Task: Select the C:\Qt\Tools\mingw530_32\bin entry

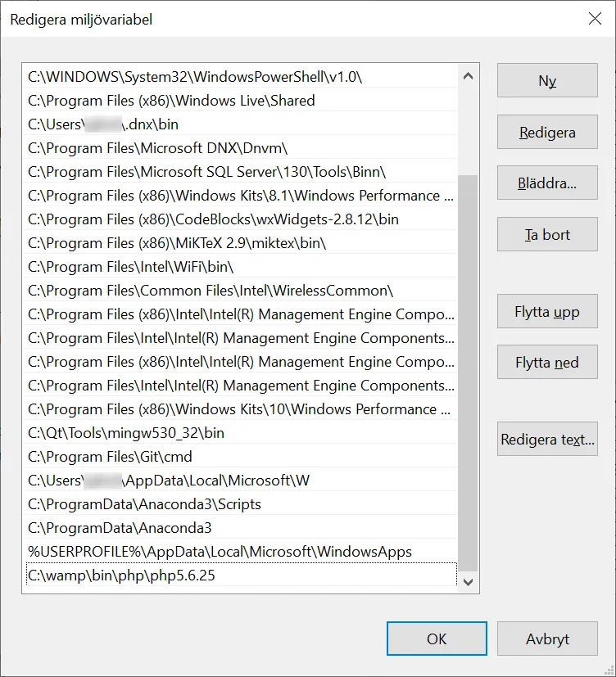Action: pos(240,433)
